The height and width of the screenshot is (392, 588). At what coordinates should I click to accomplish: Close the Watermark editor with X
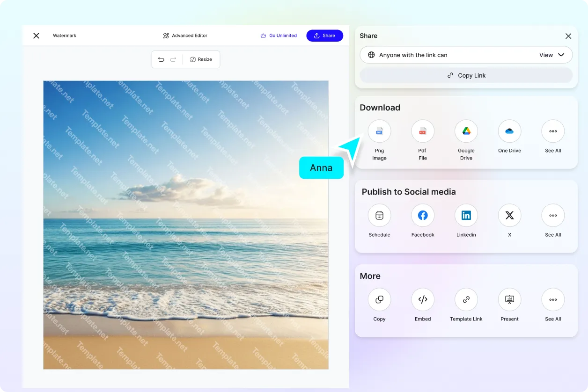36,36
